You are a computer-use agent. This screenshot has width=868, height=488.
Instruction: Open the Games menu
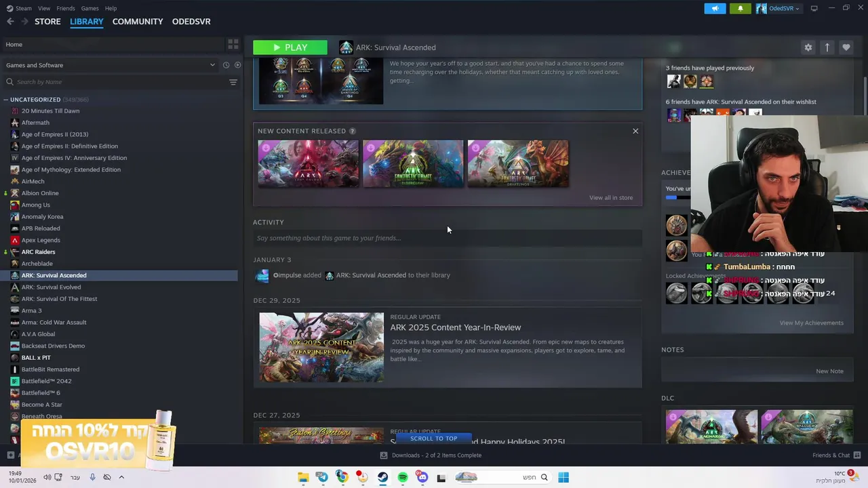[x=90, y=8]
